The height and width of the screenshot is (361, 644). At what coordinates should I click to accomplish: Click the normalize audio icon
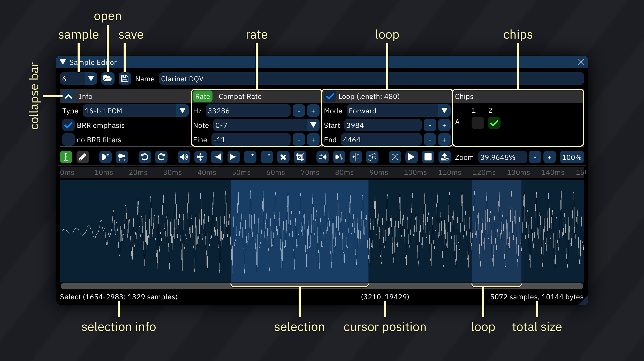click(200, 157)
